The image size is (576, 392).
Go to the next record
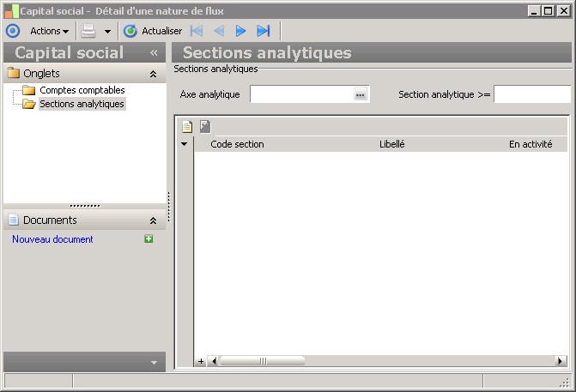pos(240,31)
